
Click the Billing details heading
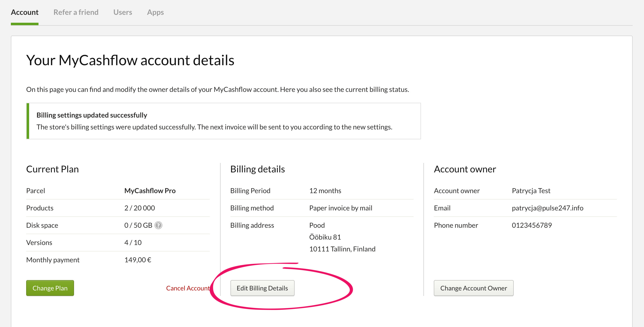(x=258, y=169)
